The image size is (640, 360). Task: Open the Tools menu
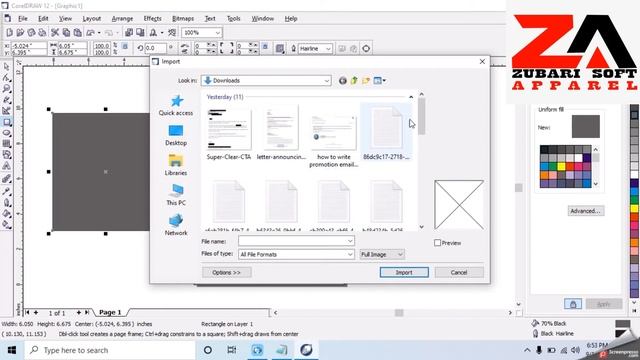tap(233, 19)
